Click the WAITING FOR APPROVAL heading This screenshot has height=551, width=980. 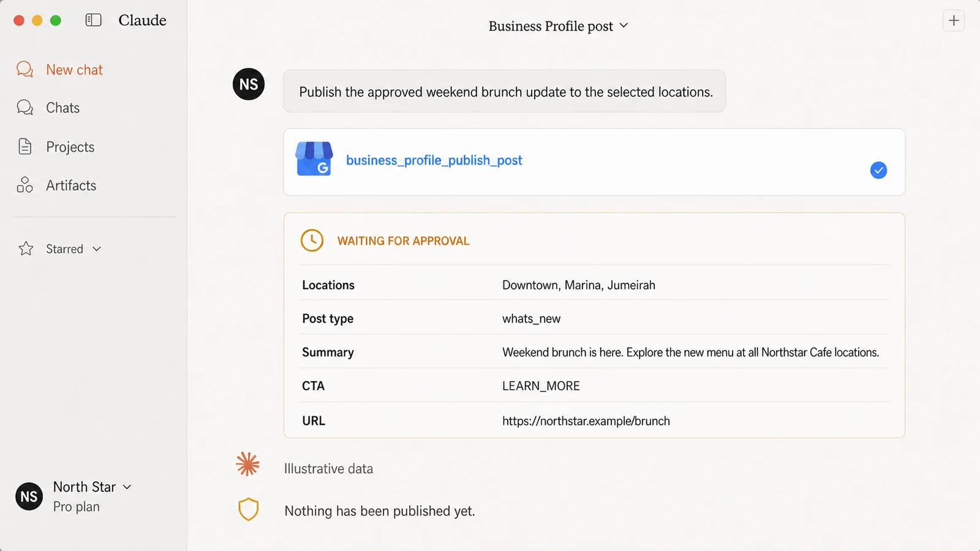pyautogui.click(x=403, y=241)
